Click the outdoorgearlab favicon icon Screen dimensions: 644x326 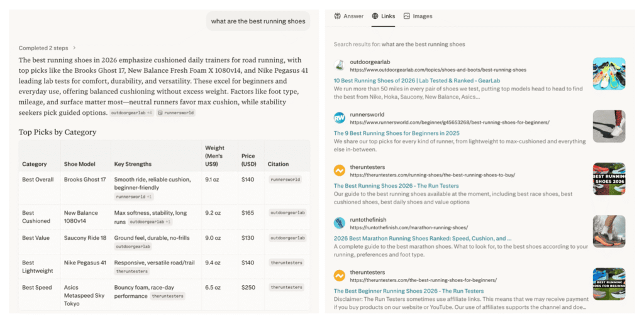(x=339, y=65)
